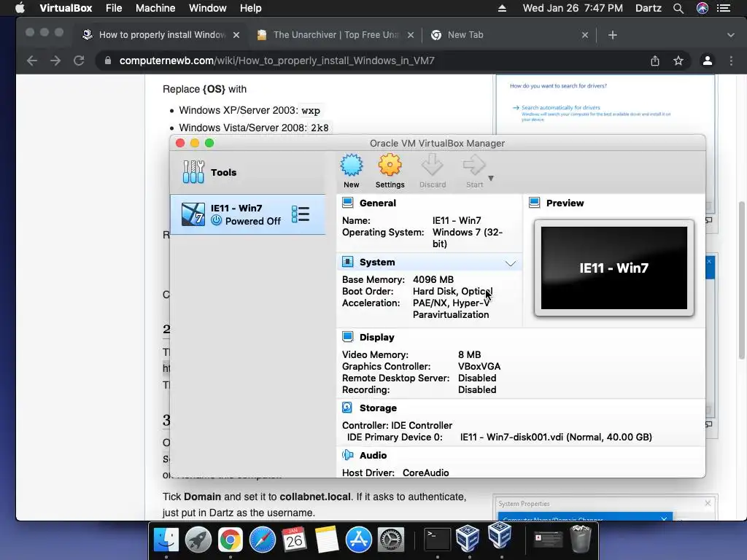Open the Siri icon in menu bar
The height and width of the screenshot is (560, 747).
click(703, 8)
